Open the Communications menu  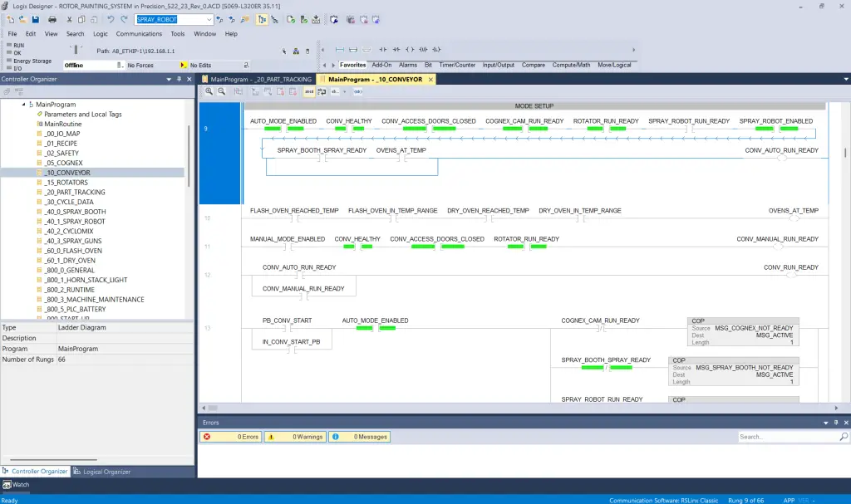[x=139, y=34]
